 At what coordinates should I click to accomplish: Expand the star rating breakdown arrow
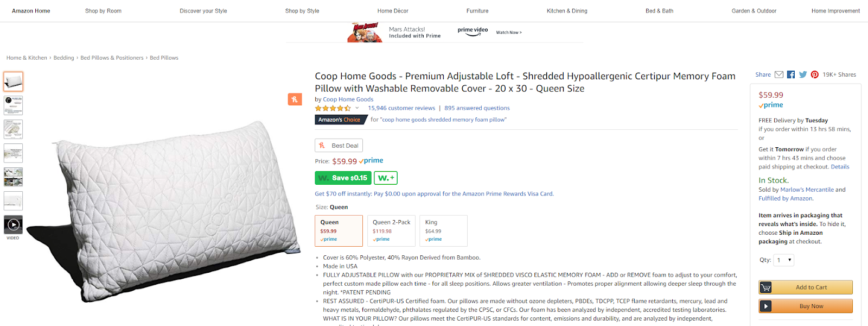point(357,108)
